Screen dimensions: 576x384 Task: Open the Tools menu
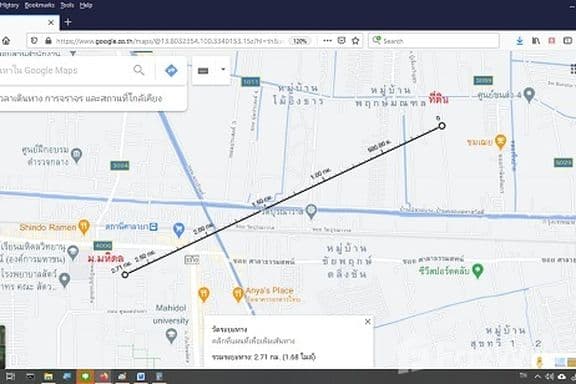(67, 5)
